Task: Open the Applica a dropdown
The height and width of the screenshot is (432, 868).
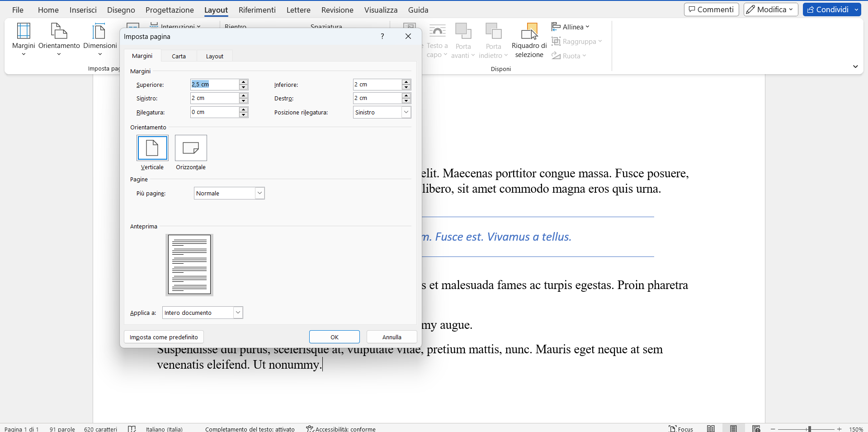Action: click(x=237, y=312)
